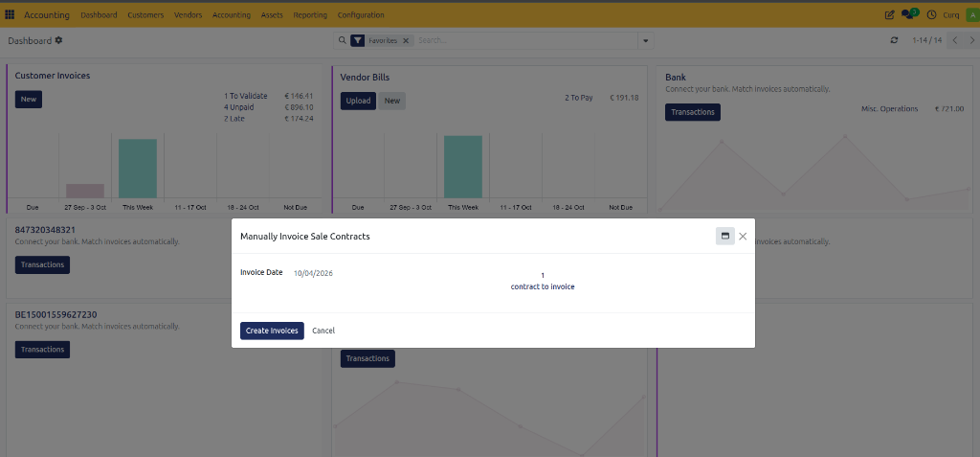Image resolution: width=980 pixels, height=457 pixels.
Task: Click the dashboard settings gear icon
Action: click(x=58, y=40)
